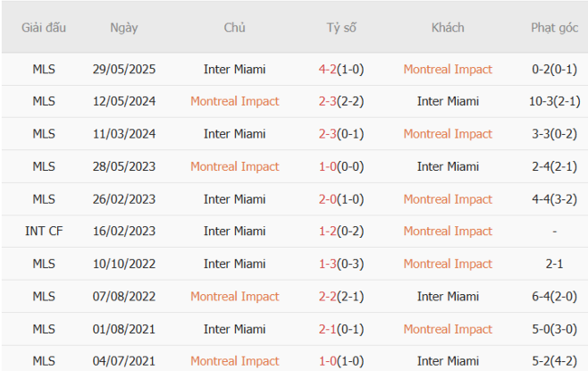Click the 'Khách' column header
Screen dimensions: 588x371
click(448, 28)
